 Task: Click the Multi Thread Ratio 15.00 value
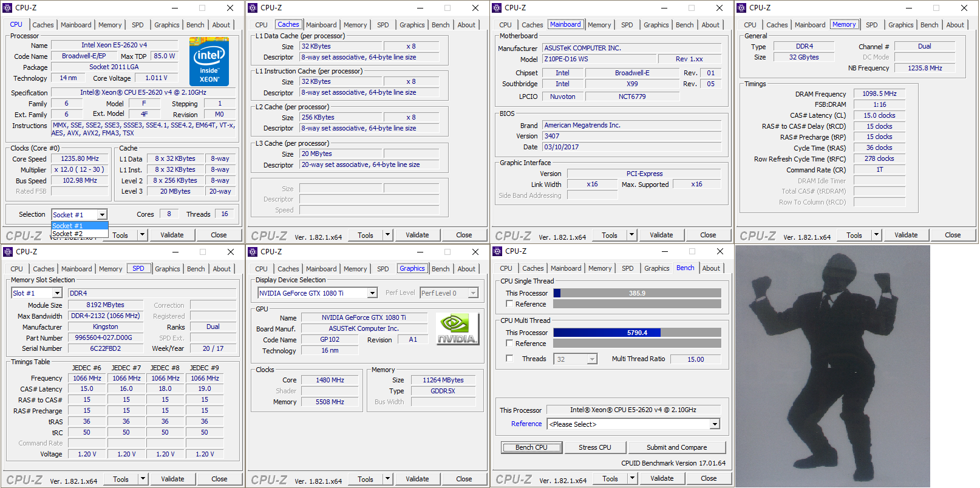coord(696,359)
